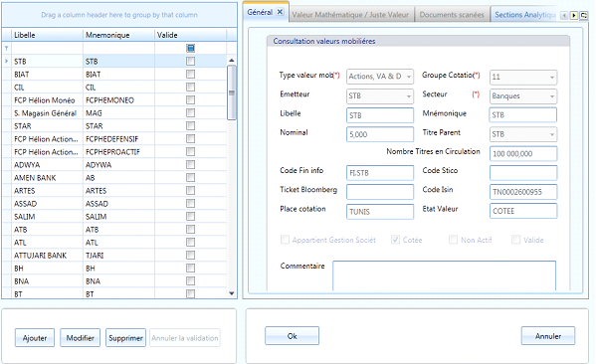This screenshot has width=596, height=364.
Task: Toggle the Cotée checkbox
Action: tap(395, 240)
